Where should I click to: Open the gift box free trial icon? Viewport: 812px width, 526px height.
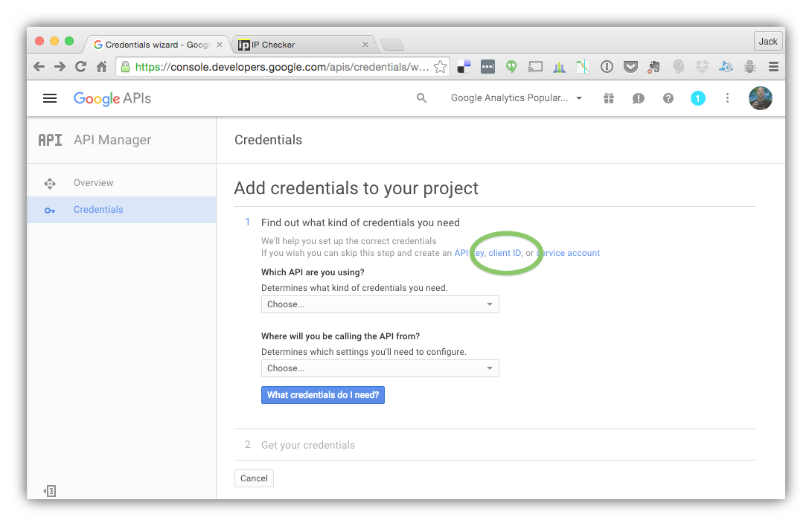coord(609,98)
